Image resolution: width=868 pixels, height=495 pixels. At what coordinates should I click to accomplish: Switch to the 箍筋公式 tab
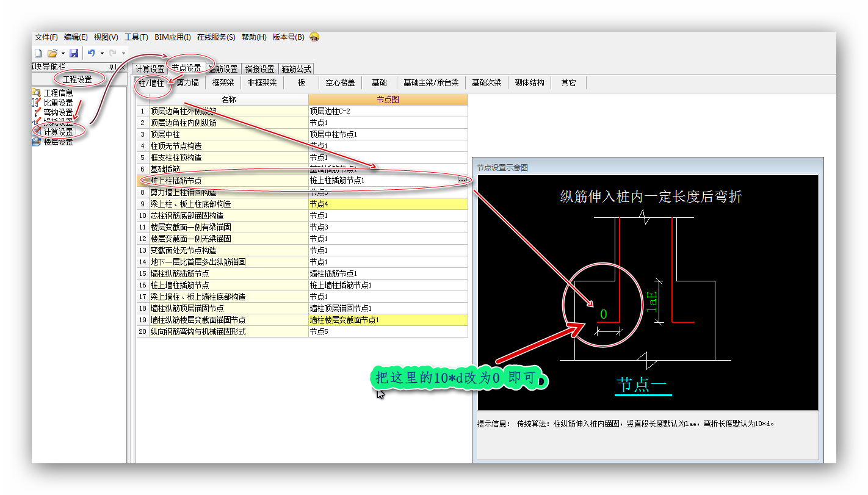(296, 69)
